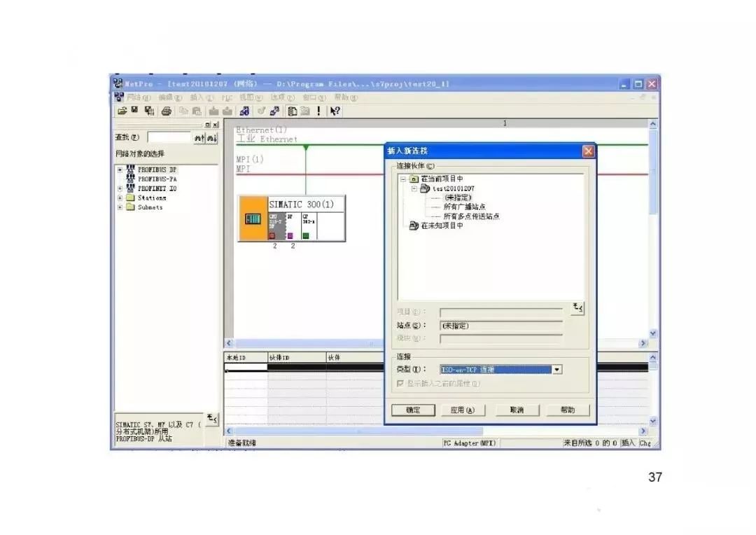Screen dimensions: 756x535
Task: Click the Copy toolbar icon
Action: [183, 111]
